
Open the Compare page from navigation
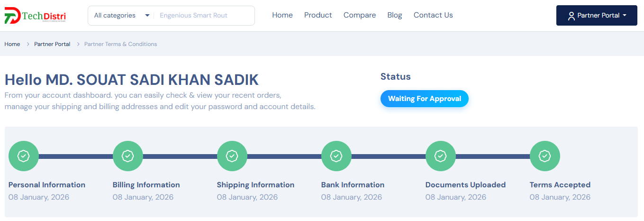pyautogui.click(x=360, y=15)
